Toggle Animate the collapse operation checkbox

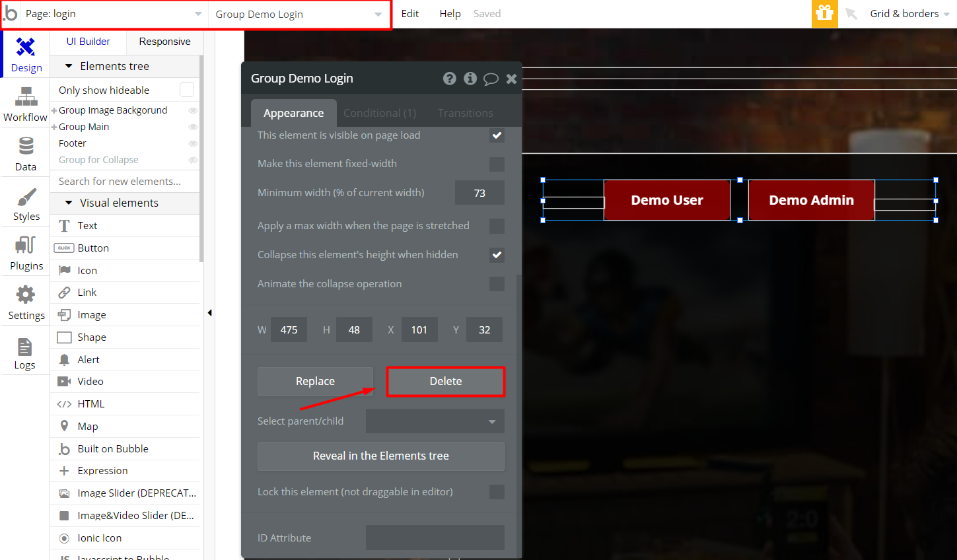tap(497, 284)
